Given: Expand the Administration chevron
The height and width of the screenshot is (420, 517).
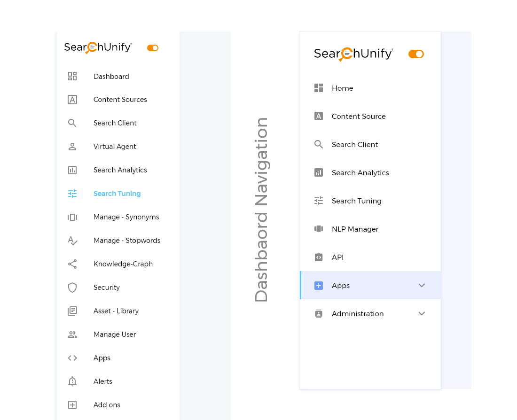Looking at the screenshot, I should 422,314.
